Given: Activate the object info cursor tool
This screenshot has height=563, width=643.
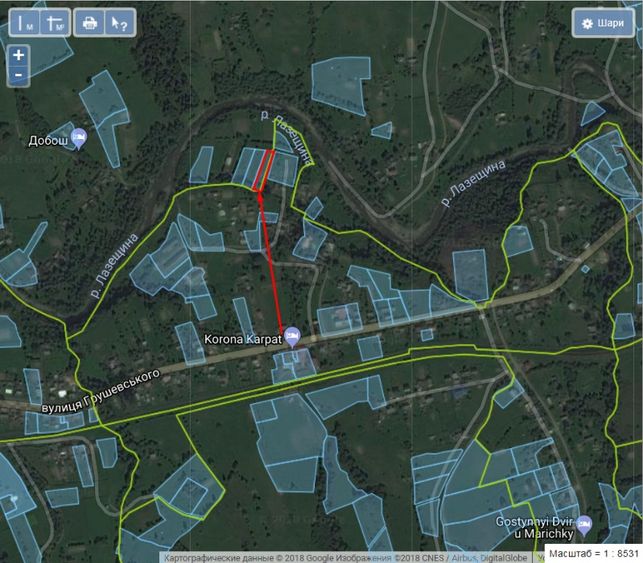Looking at the screenshot, I should click(120, 22).
